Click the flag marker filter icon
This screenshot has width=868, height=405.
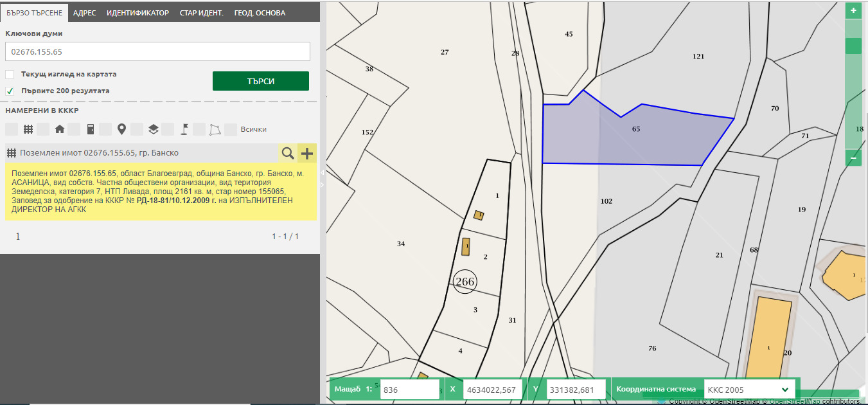(x=184, y=129)
